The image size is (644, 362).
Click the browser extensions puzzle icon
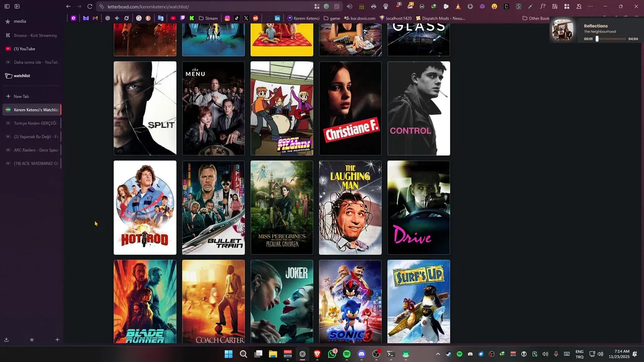(567, 7)
